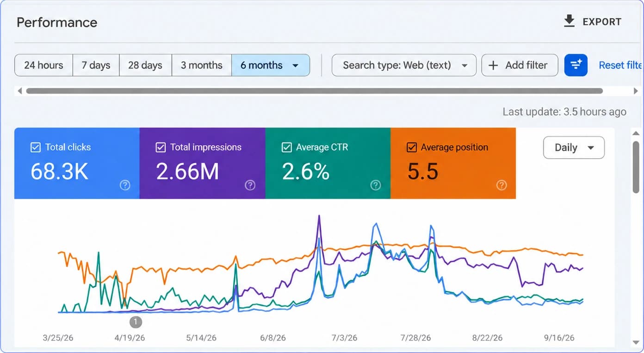
Task: Select the 28 days range tab
Action: (x=145, y=65)
